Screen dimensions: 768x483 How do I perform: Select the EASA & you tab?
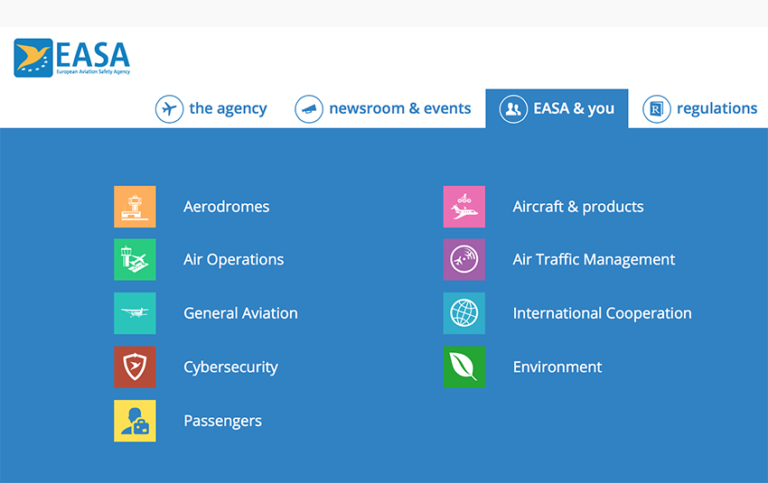(557, 109)
